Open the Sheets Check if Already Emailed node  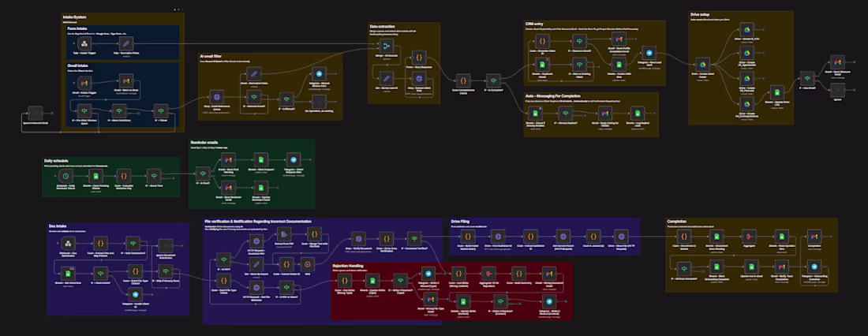(533, 114)
